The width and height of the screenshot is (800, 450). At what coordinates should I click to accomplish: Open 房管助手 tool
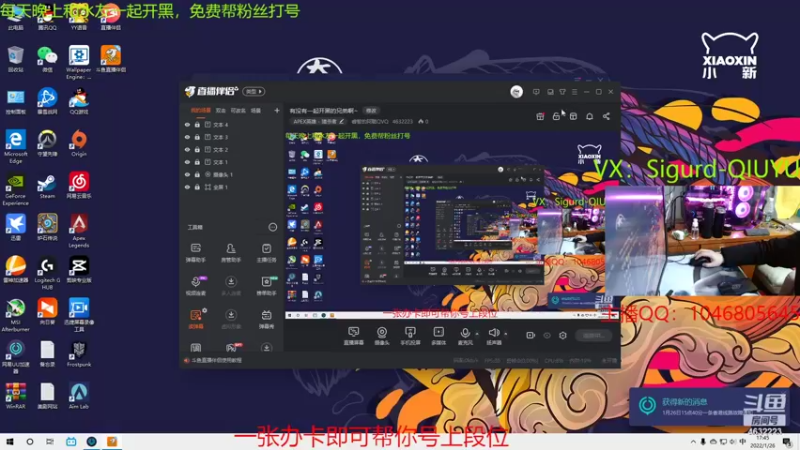(x=231, y=253)
